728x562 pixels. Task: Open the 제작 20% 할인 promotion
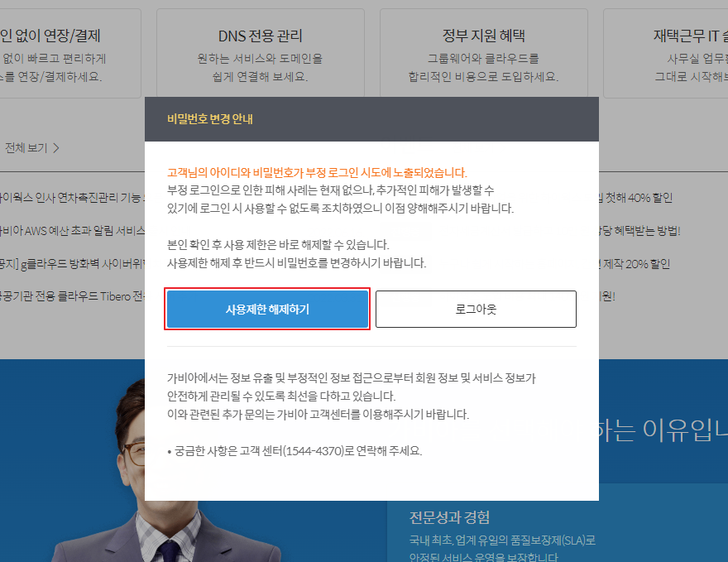pyautogui.click(x=635, y=264)
